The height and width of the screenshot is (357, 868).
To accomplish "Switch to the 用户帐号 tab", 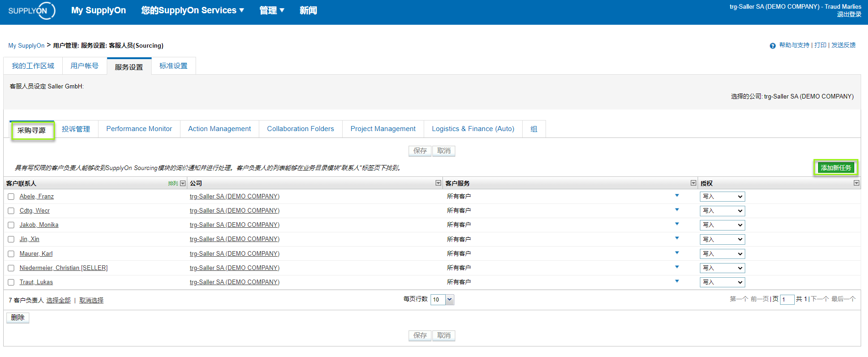I will [x=85, y=66].
